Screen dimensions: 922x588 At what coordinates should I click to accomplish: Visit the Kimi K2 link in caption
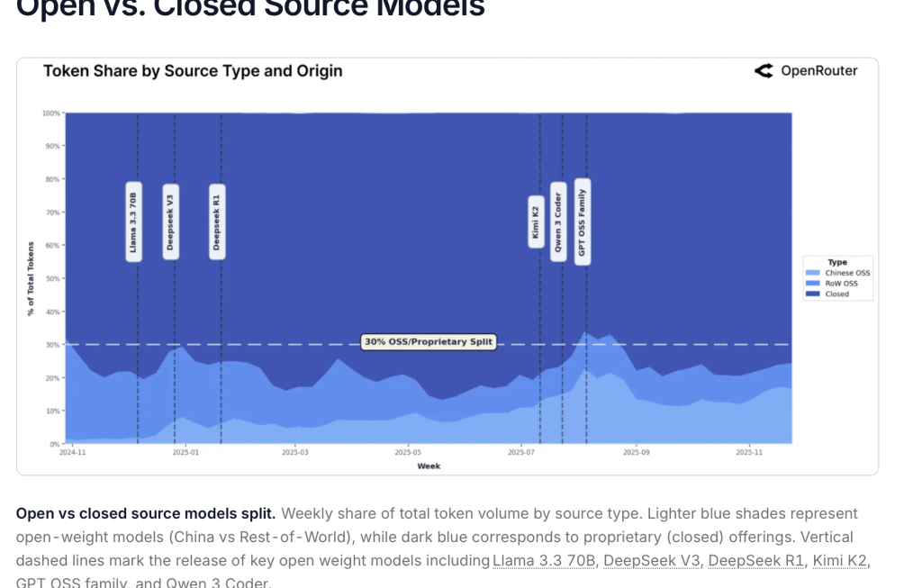841,560
